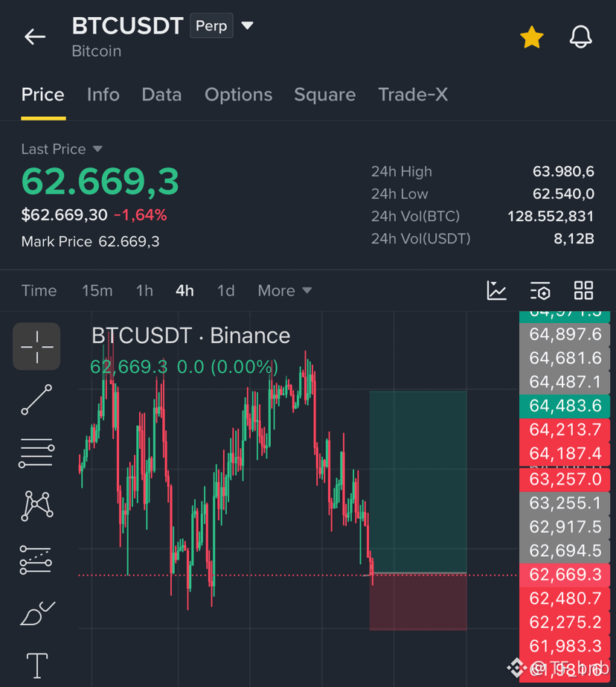Image resolution: width=616 pixels, height=687 pixels.
Task: Expand the BTCUSDT pair selector arrow
Action: [247, 26]
